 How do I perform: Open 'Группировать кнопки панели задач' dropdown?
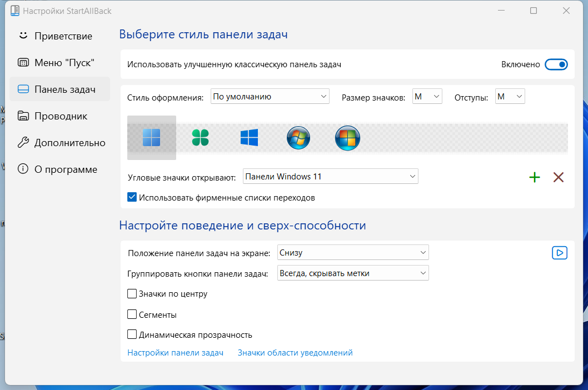tap(353, 273)
